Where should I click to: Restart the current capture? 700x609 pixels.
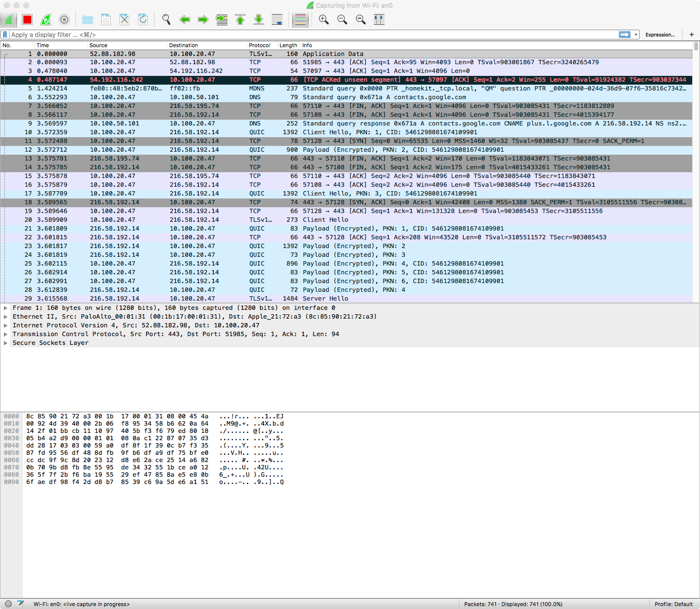click(46, 19)
